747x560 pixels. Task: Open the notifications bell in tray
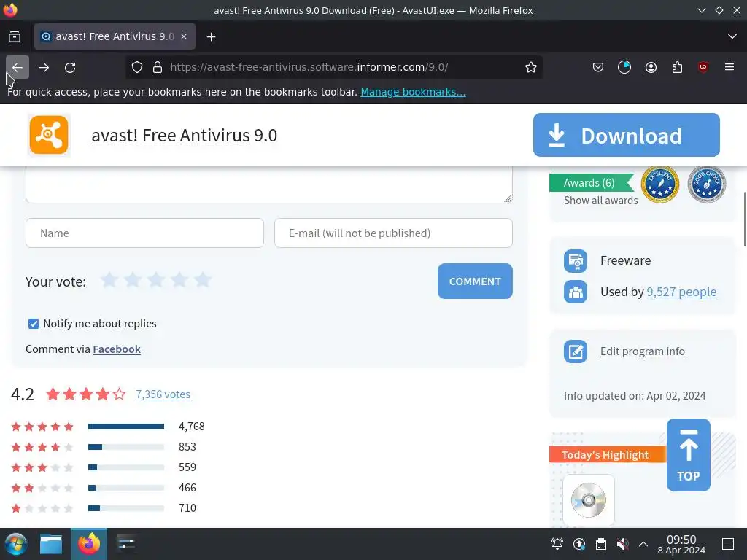coord(557,544)
